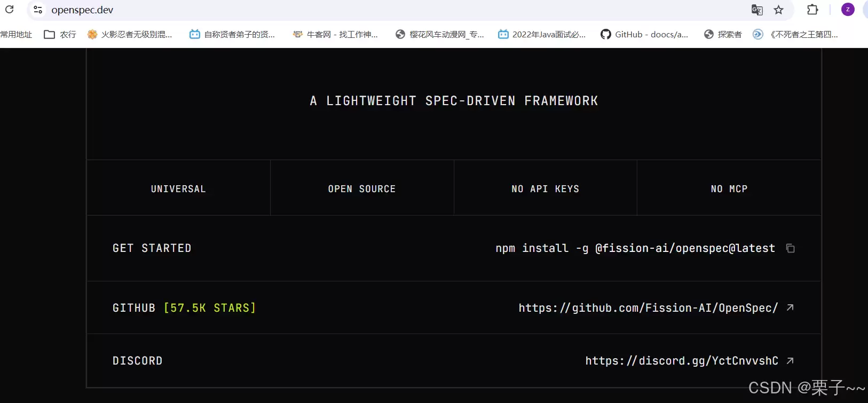Click the A LIGHTWEIGHT SPEC-DRIVEN FRAMEWORK heading

pos(454,101)
